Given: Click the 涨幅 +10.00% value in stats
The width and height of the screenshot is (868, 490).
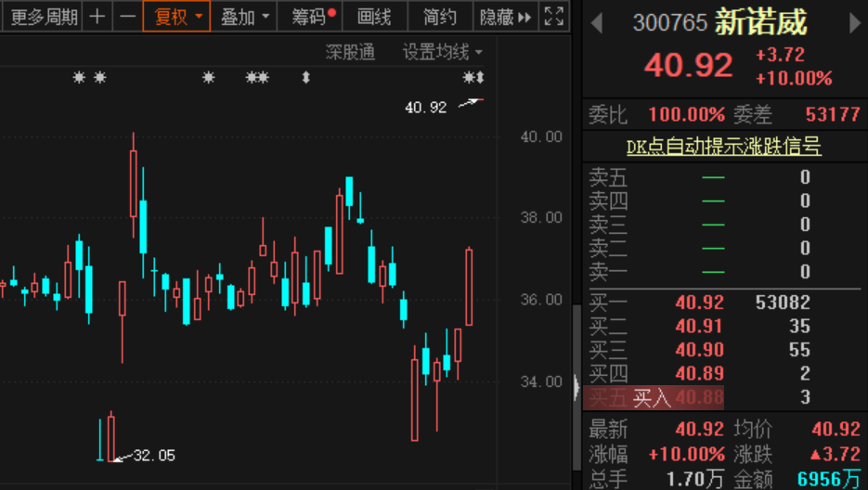Looking at the screenshot, I should (x=686, y=455).
